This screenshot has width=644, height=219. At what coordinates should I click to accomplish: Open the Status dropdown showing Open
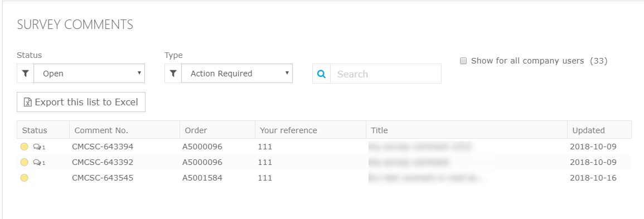click(89, 74)
